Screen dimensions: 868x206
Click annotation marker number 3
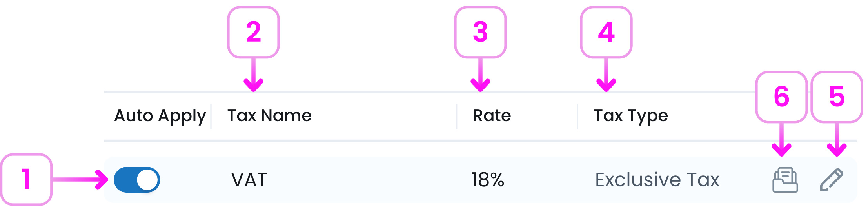pos(480,32)
